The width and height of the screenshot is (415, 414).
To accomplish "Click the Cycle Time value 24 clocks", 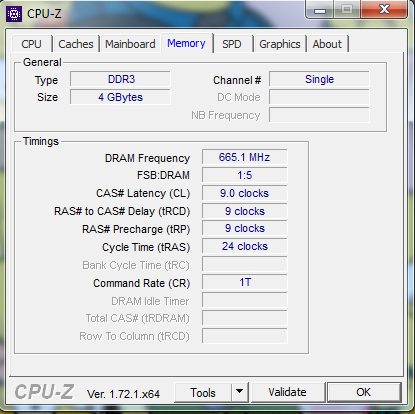I will pos(245,246).
